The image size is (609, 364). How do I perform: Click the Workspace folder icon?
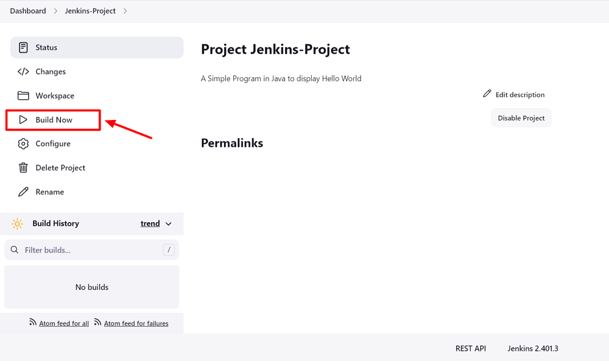point(23,96)
